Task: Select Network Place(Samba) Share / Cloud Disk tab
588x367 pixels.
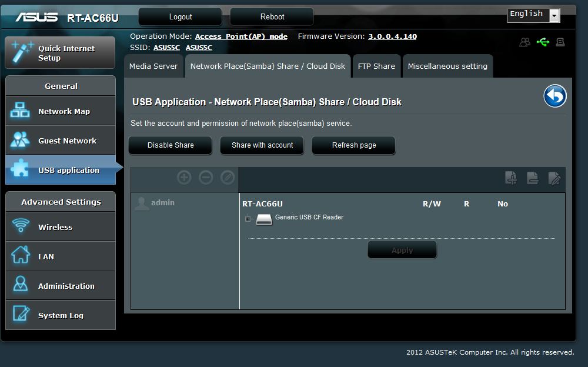Action: pos(268,66)
